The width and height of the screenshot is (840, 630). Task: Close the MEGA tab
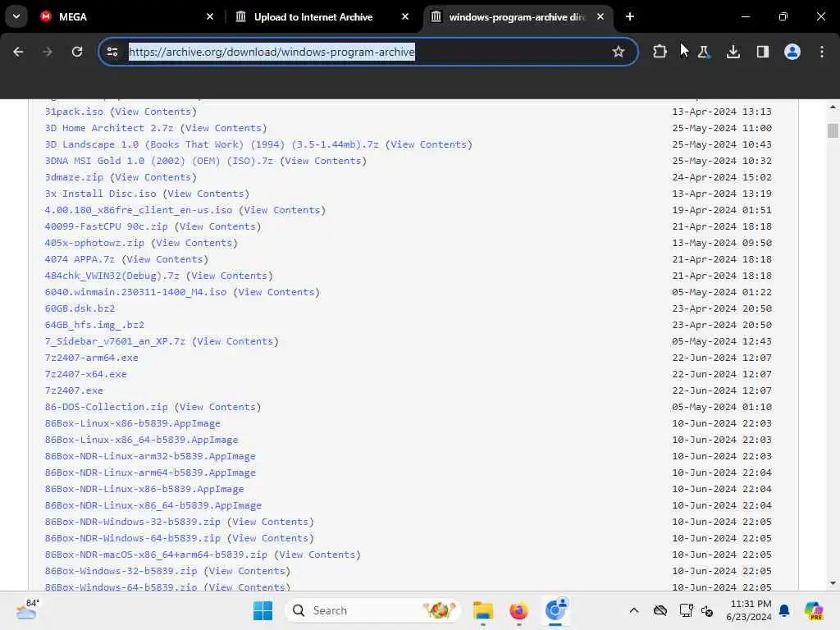[x=210, y=16]
